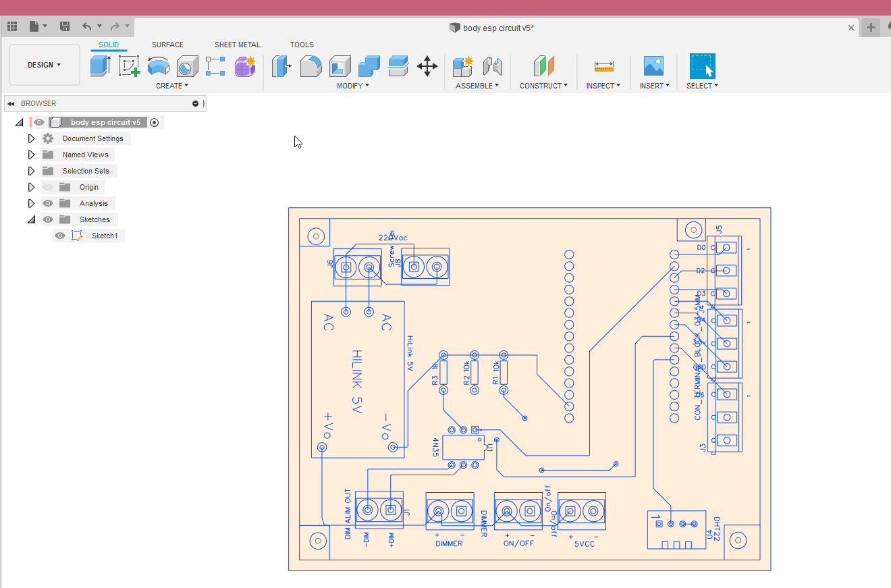This screenshot has width=891, height=588.
Task: Expand the Origin node
Action: click(x=31, y=187)
